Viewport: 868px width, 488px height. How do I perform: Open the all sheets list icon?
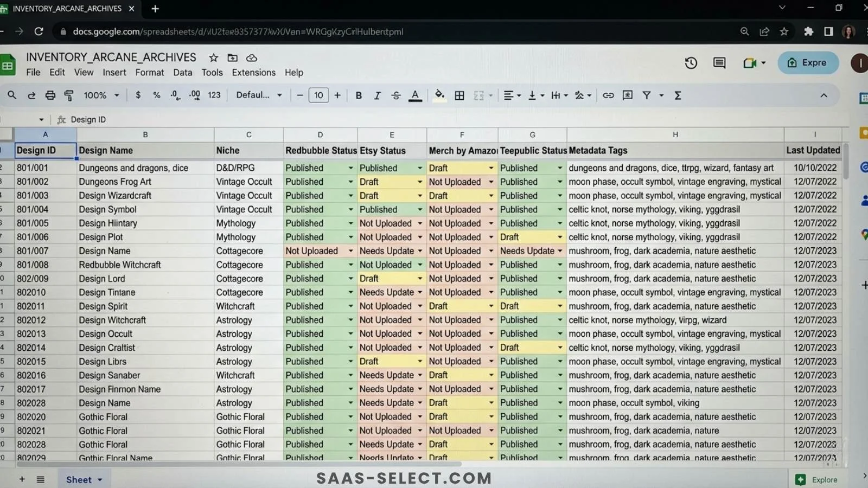(41, 479)
